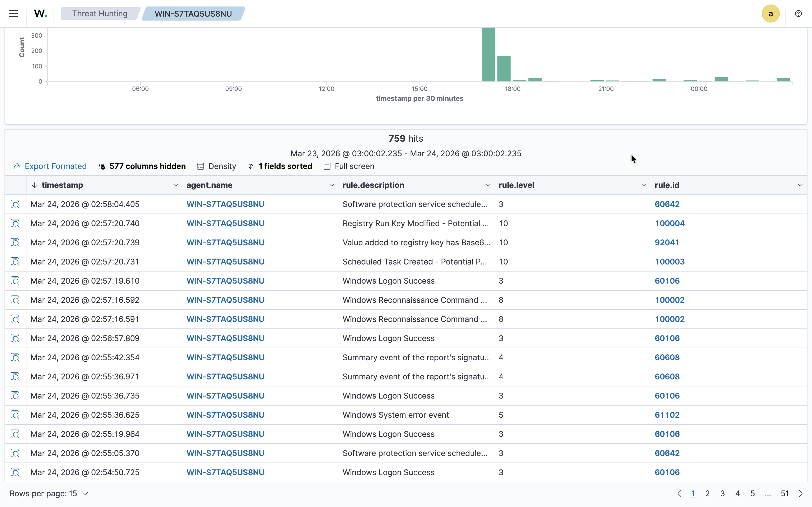Open the rule.description column options

coord(488,185)
